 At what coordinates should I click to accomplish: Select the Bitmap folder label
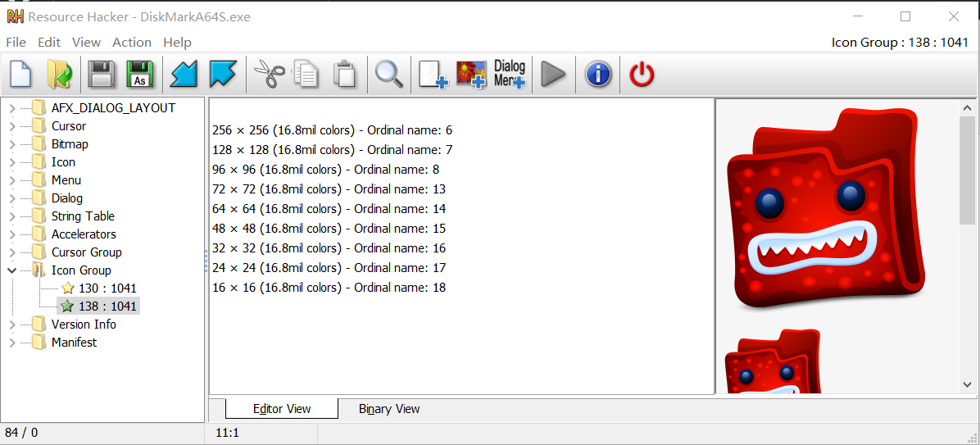point(70,144)
